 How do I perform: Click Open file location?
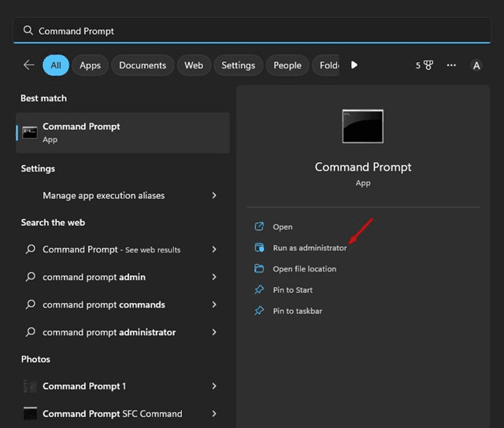click(305, 269)
